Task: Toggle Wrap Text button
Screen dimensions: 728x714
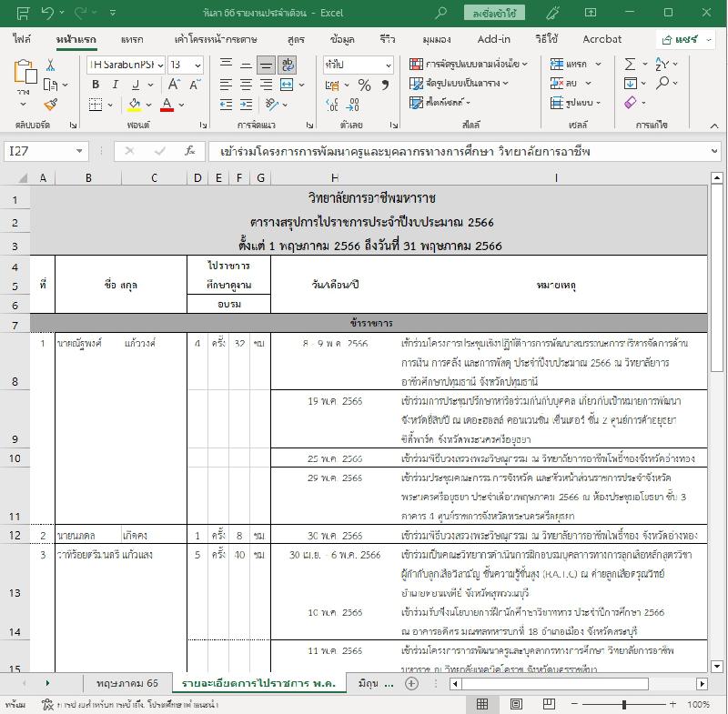Action: (288, 65)
